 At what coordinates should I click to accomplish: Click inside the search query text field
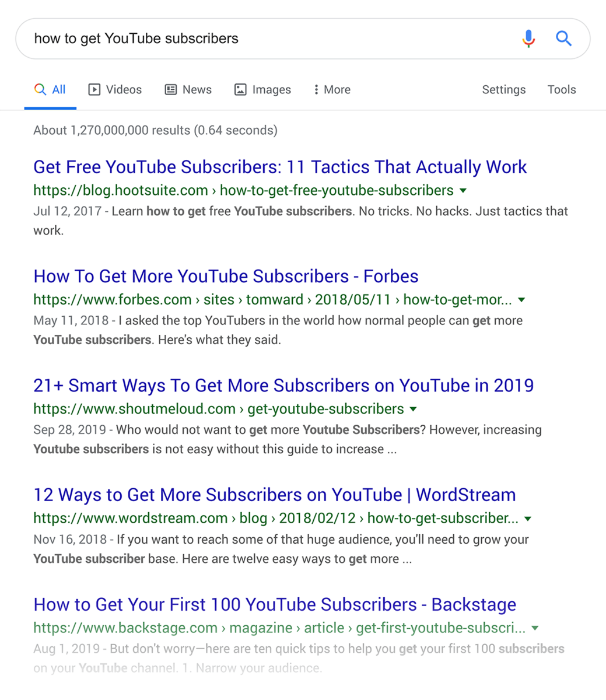tap(268, 38)
